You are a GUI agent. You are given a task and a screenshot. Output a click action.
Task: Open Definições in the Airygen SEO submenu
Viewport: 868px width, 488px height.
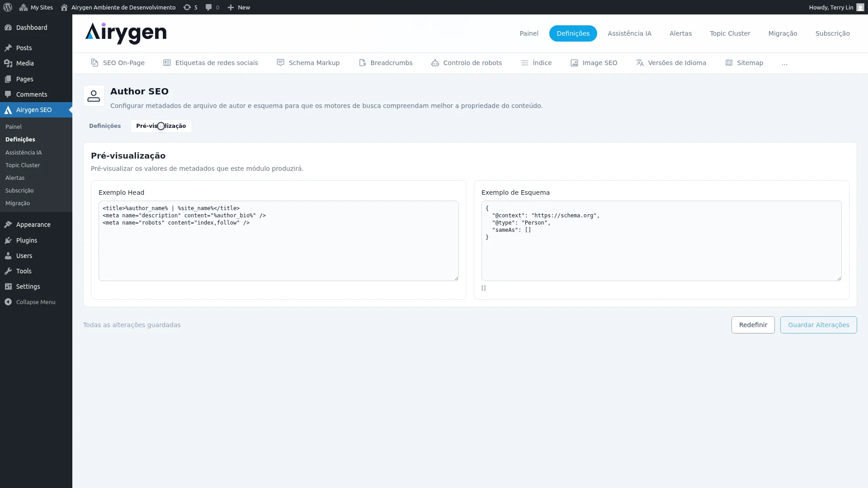click(20, 140)
